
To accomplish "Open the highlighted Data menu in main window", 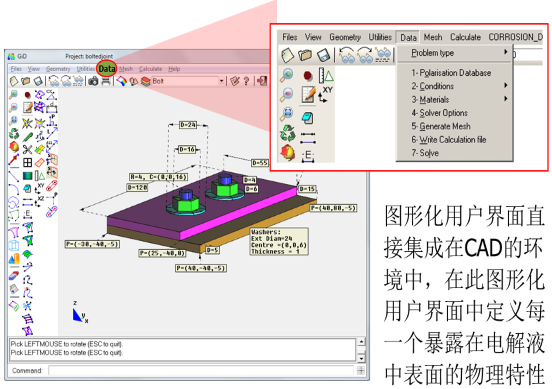I will click(x=106, y=69).
